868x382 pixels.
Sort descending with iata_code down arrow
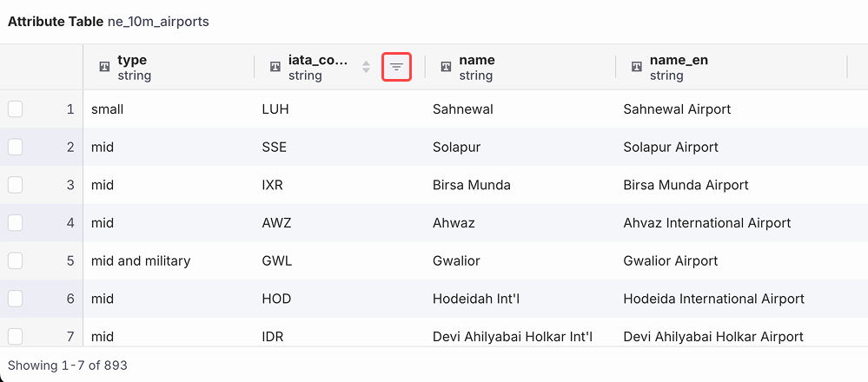point(366,71)
